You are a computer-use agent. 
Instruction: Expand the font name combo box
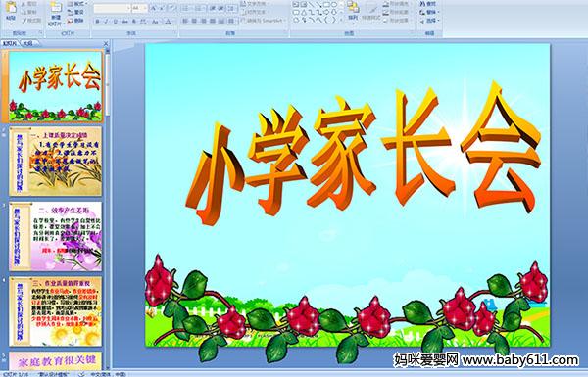pyautogui.click(x=112, y=8)
